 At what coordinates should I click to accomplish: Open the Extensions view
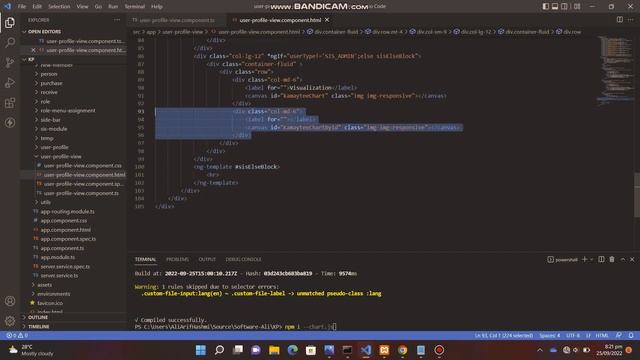(x=10, y=102)
